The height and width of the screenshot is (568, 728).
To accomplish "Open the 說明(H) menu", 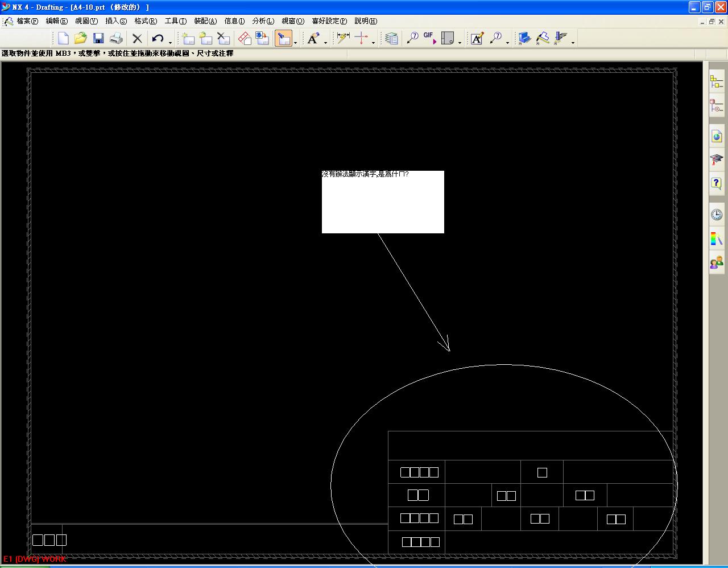I will click(x=366, y=21).
